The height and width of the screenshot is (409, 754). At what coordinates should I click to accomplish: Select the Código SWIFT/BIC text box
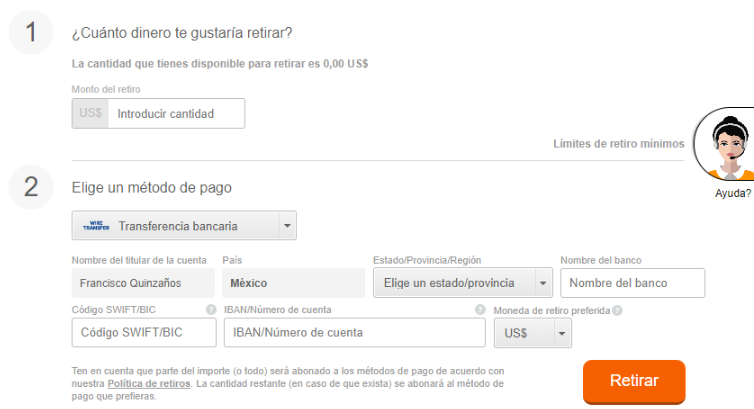(x=144, y=333)
